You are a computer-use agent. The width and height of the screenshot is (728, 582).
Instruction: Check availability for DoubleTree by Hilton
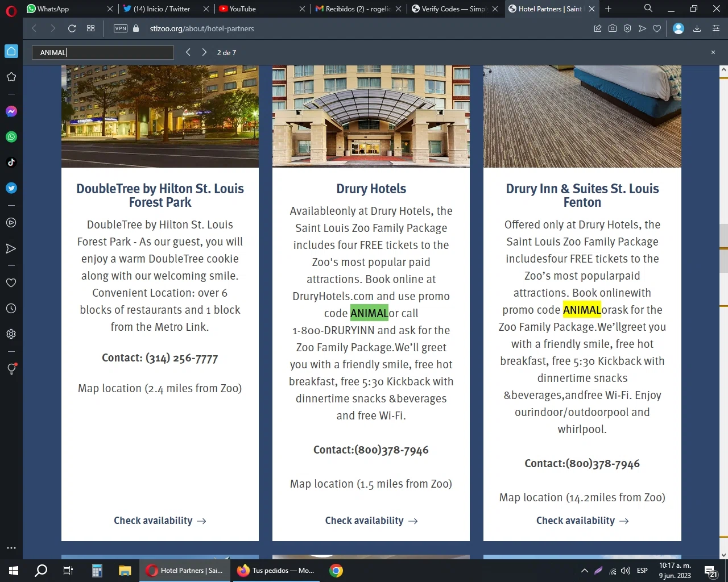[160, 521]
